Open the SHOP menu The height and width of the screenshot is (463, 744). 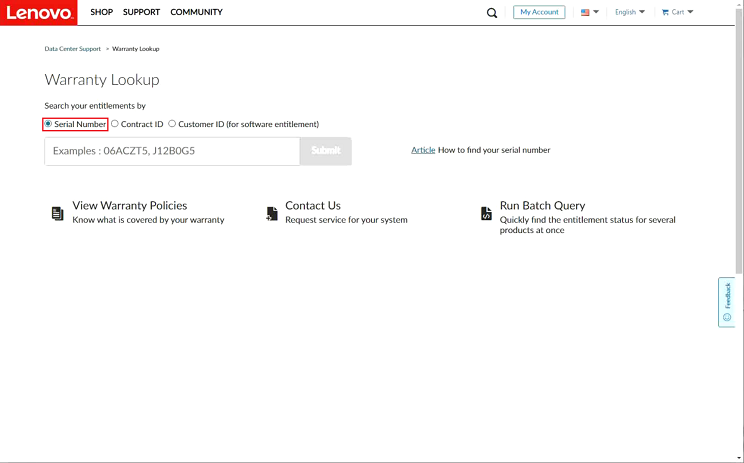102,12
